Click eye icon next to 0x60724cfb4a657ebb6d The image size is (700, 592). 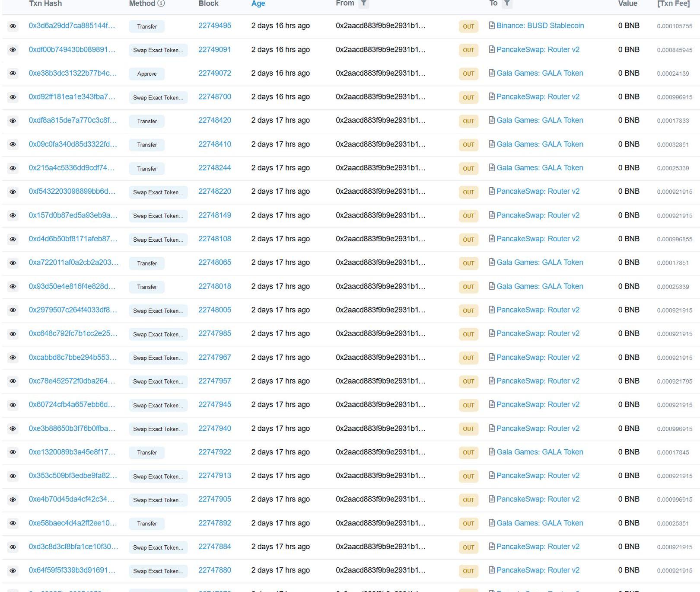tap(13, 405)
